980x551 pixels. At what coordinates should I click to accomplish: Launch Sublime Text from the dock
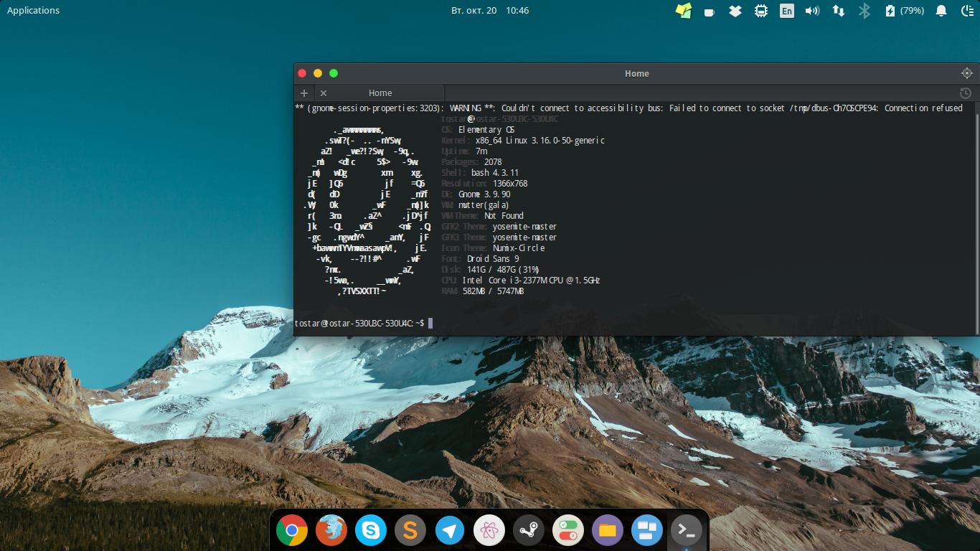(x=410, y=531)
